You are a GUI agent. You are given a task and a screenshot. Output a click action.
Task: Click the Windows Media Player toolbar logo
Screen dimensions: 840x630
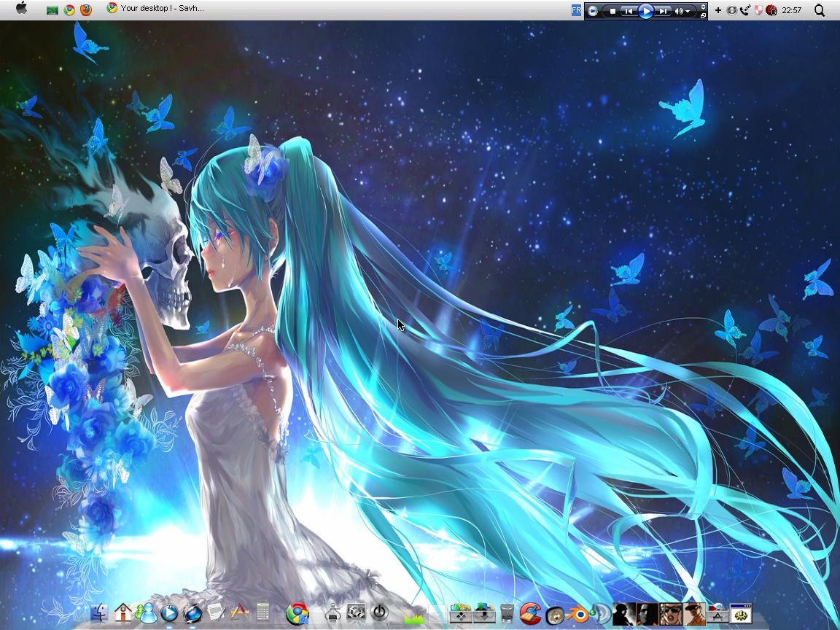[x=593, y=11]
